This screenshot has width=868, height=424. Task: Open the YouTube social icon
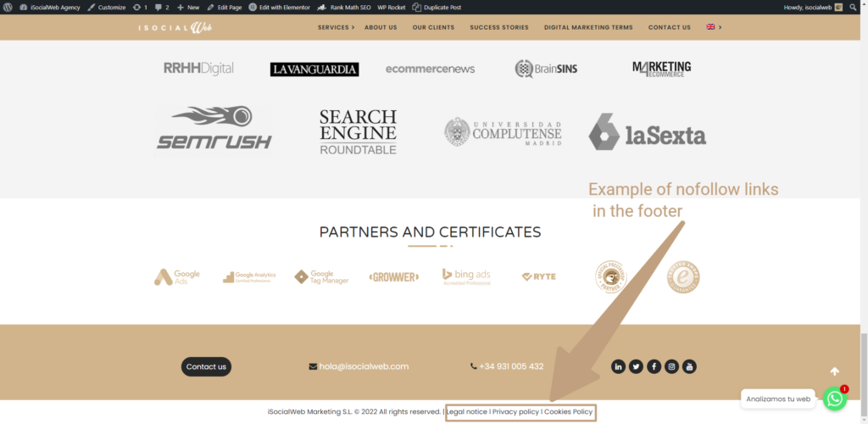coord(689,366)
